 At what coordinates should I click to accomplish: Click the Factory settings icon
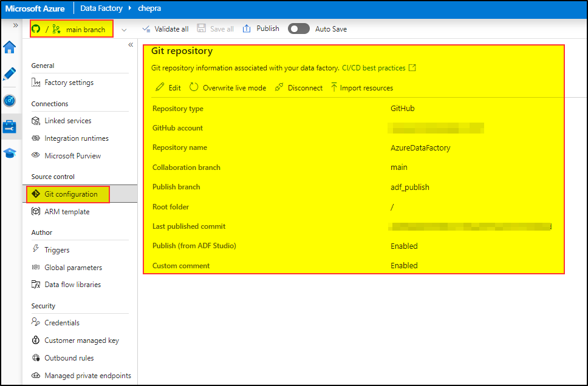pyautogui.click(x=36, y=83)
